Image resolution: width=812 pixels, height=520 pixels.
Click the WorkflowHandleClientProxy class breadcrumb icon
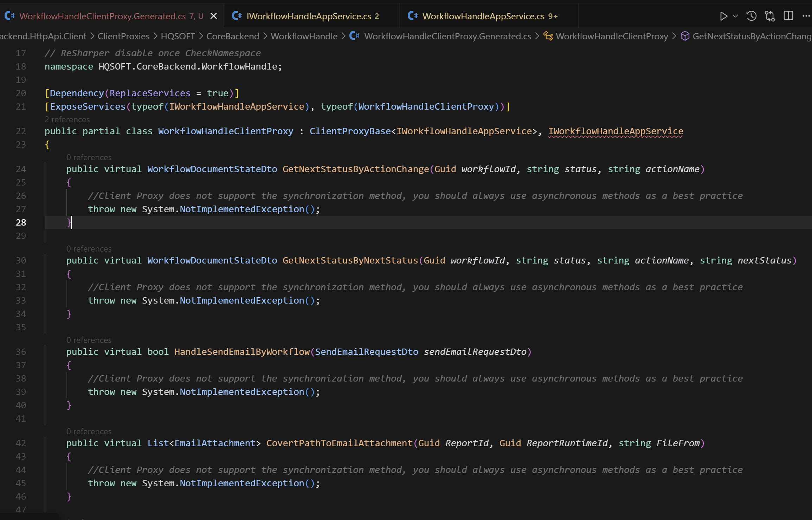tap(548, 36)
